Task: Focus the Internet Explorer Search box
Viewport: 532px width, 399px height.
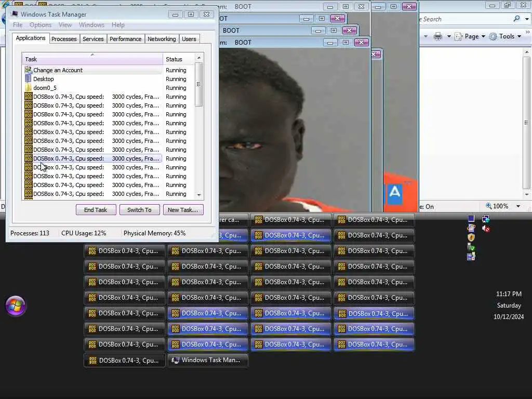Action: (465, 19)
